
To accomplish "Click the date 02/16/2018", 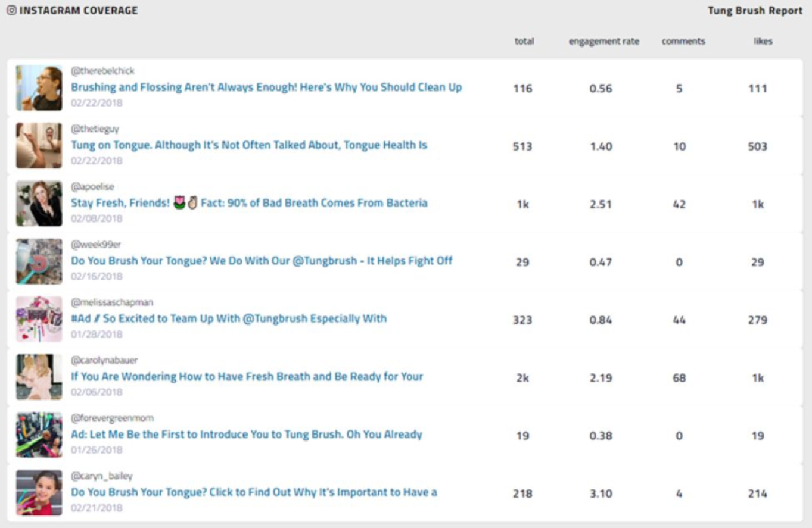I will tap(97, 276).
